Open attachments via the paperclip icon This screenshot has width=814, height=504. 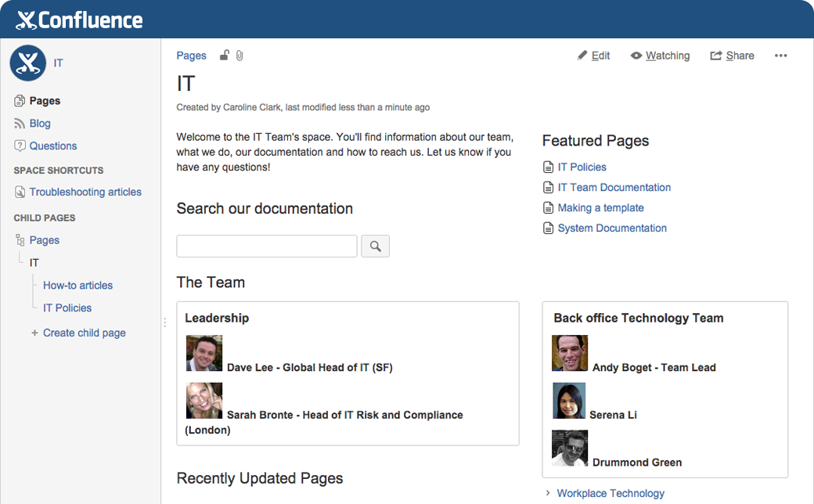tap(240, 56)
